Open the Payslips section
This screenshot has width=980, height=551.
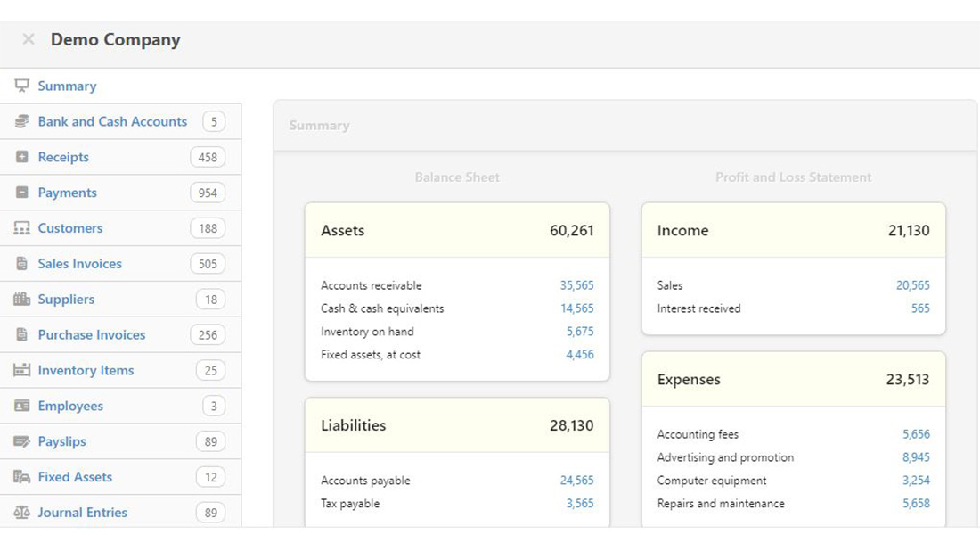coord(61,441)
